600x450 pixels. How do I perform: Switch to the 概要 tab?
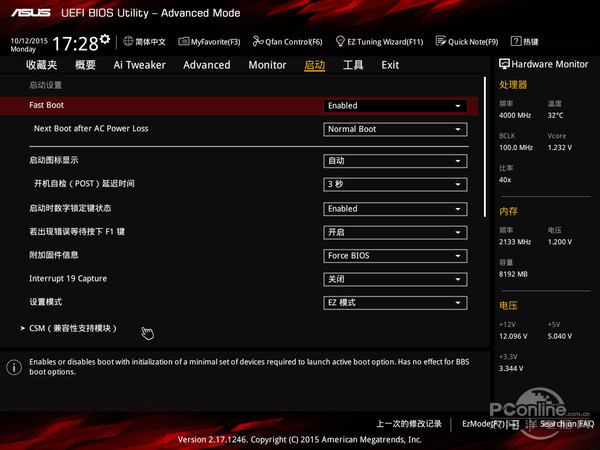[x=85, y=65]
